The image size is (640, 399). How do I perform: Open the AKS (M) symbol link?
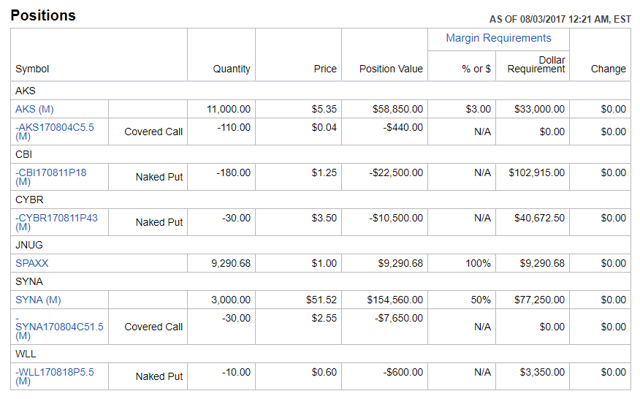click(x=34, y=109)
